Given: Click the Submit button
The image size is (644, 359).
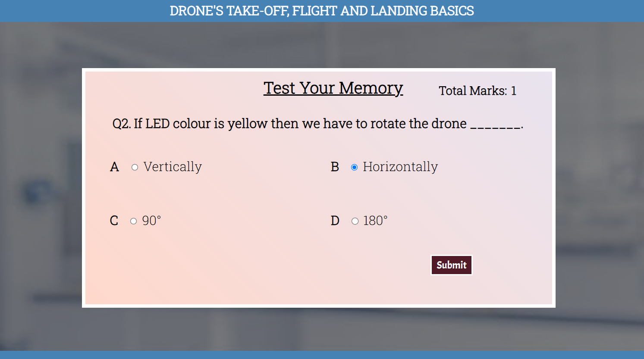Looking at the screenshot, I should (451, 265).
